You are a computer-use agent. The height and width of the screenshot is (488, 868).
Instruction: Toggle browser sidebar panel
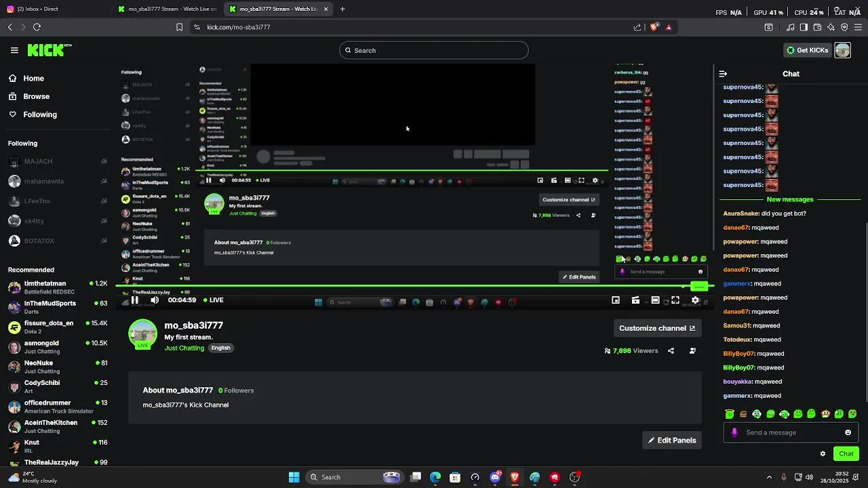804,27
